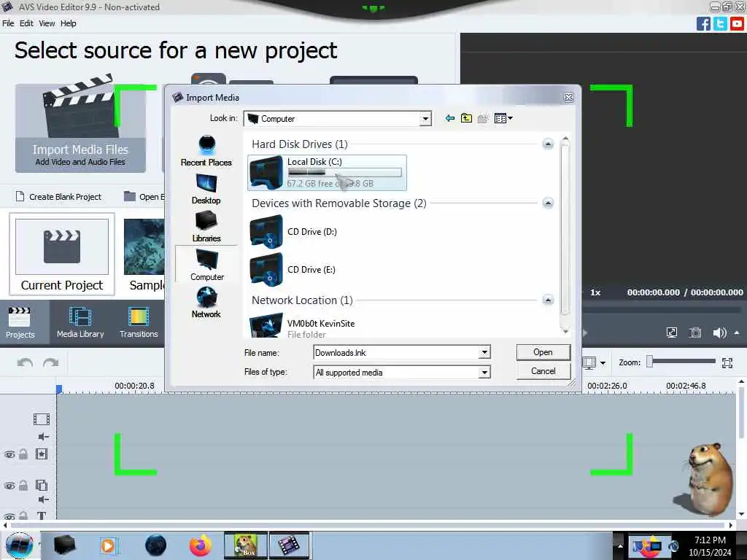Collapse Devices with Removable Storage group
The image size is (747, 560).
coord(548,203)
